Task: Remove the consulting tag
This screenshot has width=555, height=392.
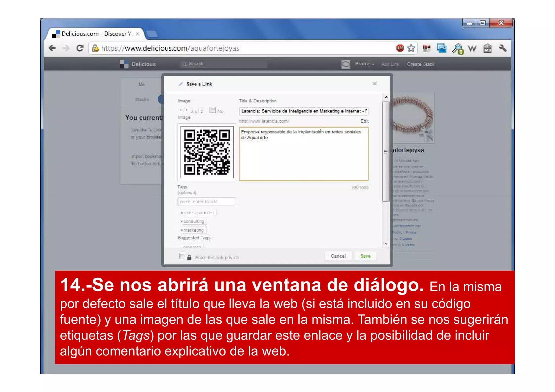Action: (x=182, y=222)
